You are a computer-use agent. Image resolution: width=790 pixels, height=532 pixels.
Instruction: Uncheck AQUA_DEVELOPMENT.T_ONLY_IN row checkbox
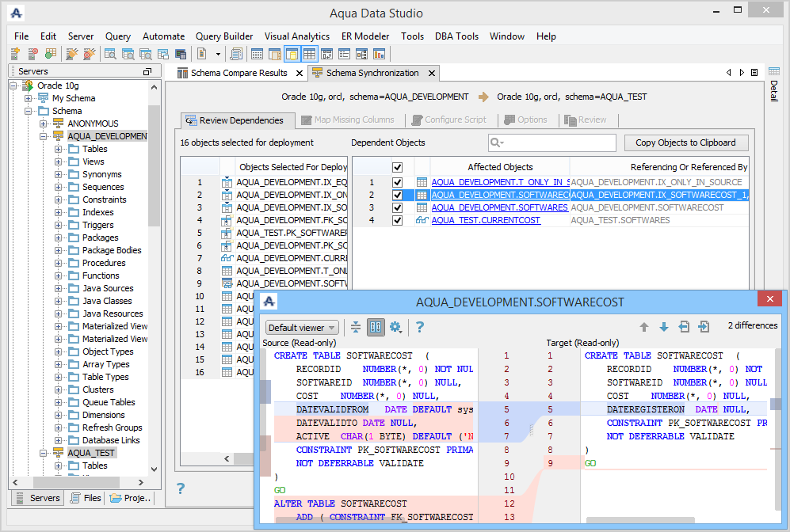coord(398,182)
